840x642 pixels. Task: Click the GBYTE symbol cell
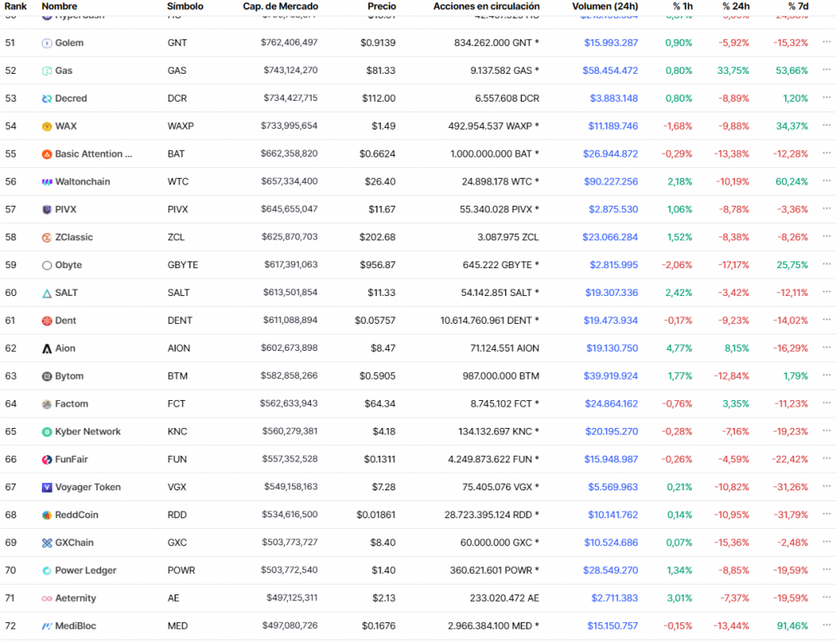tap(183, 265)
